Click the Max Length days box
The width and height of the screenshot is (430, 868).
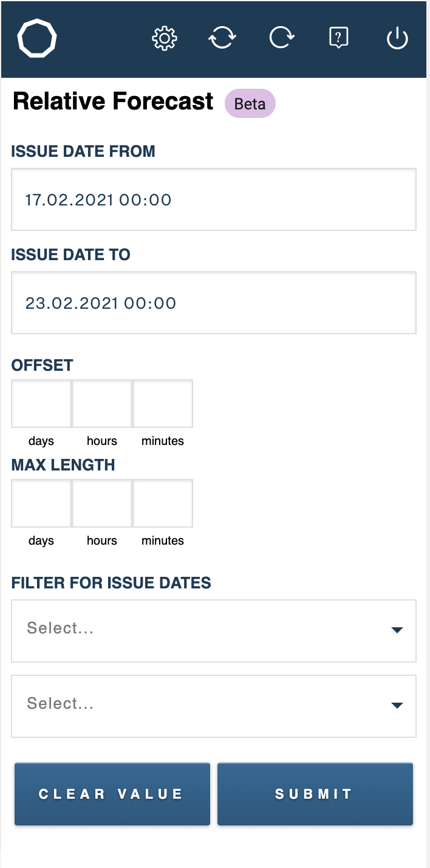(x=41, y=503)
